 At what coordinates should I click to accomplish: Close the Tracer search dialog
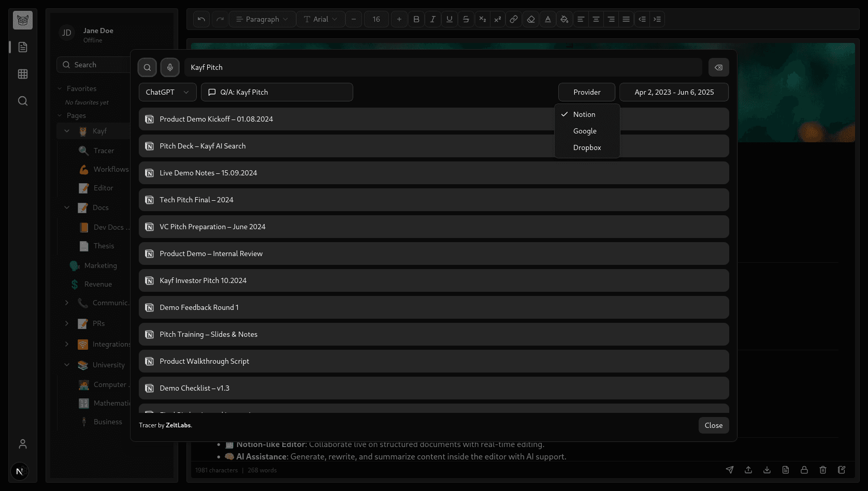click(x=714, y=425)
